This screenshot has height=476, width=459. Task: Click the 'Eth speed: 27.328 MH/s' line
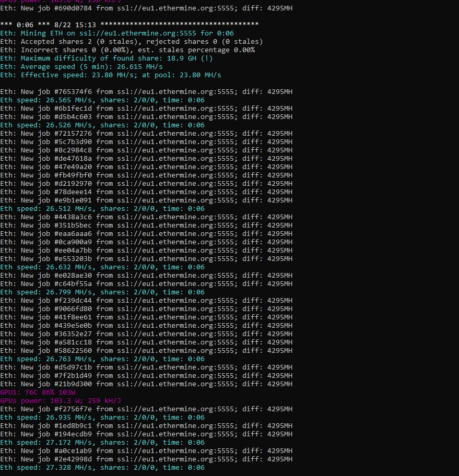click(102, 467)
